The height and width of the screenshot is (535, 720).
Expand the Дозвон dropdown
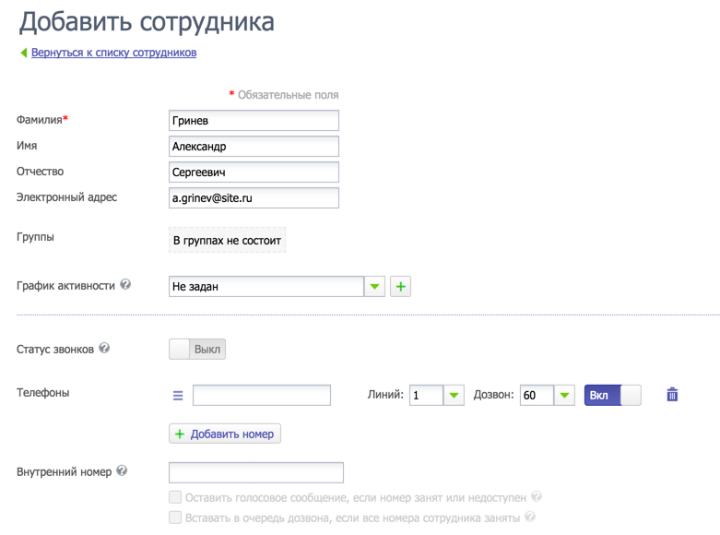[564, 396]
